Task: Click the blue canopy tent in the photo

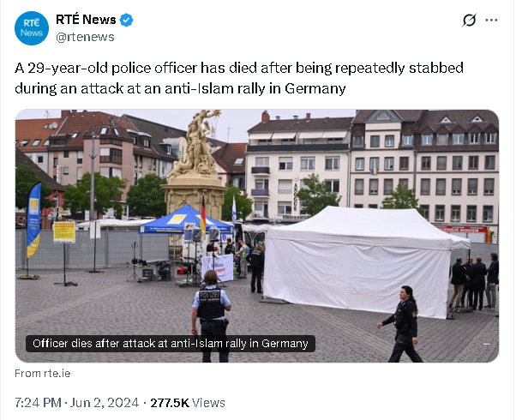Action: coord(186,221)
